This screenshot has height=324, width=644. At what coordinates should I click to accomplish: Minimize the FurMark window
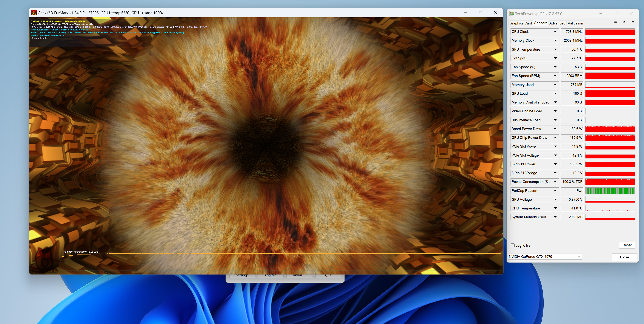pos(465,13)
